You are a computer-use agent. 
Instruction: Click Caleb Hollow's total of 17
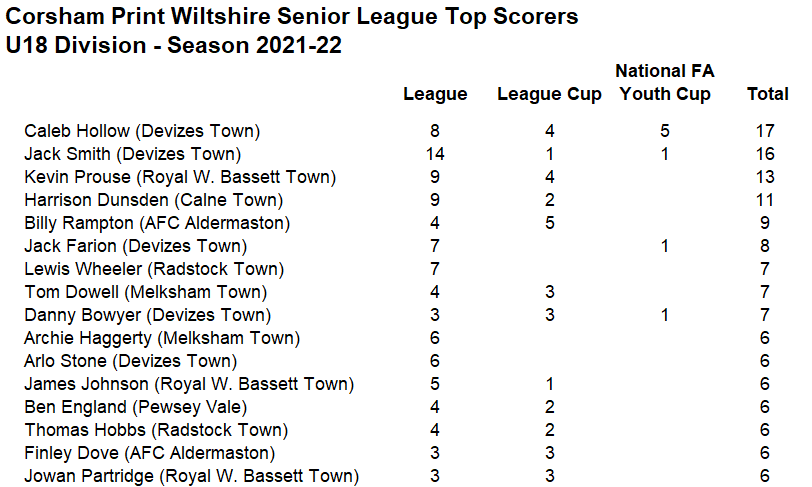[768, 131]
